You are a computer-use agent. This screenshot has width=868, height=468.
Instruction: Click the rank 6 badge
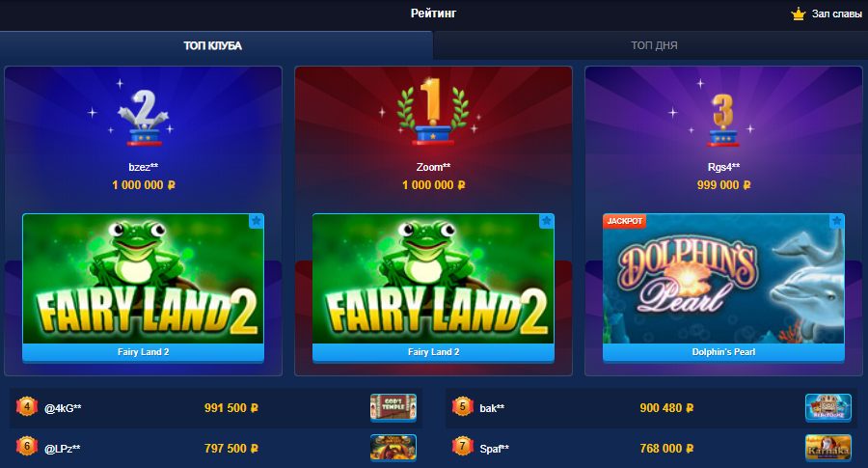click(27, 447)
